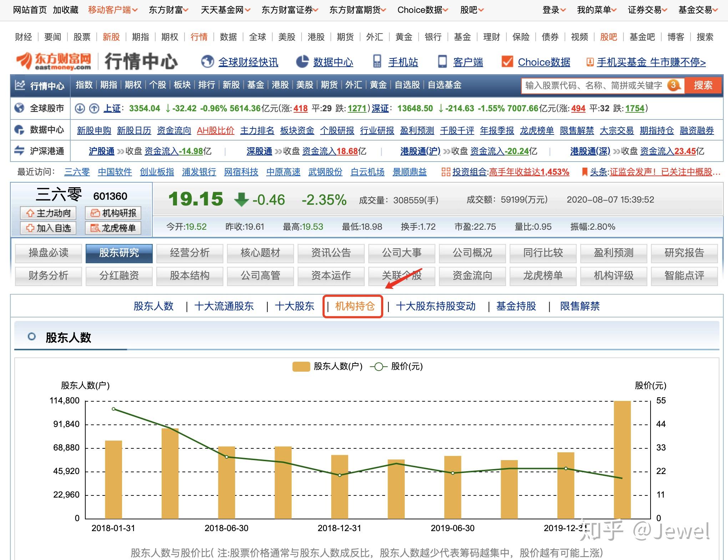Click the 自选基金 item in market nav

445,85
